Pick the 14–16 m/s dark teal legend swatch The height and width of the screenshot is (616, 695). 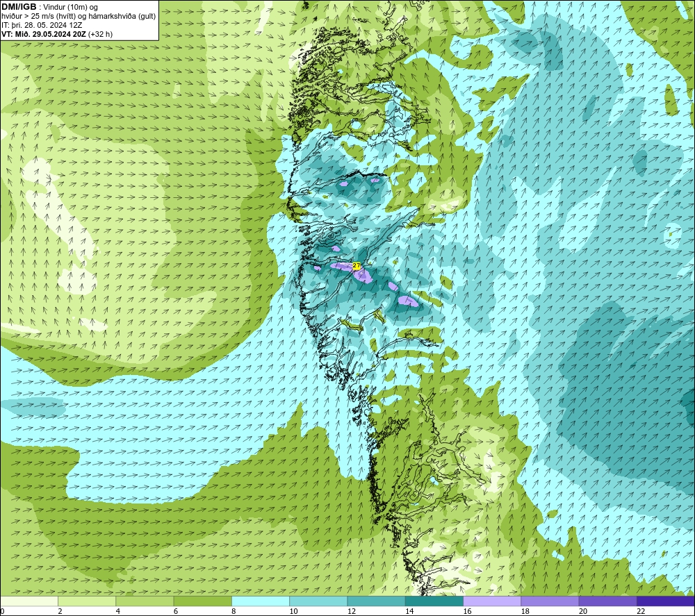tap(434, 601)
